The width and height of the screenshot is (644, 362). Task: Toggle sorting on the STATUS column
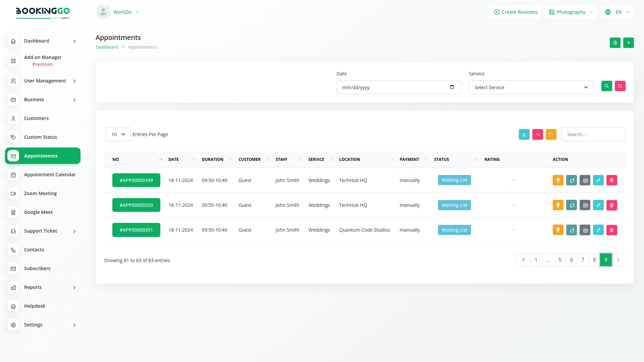pyautogui.click(x=477, y=159)
